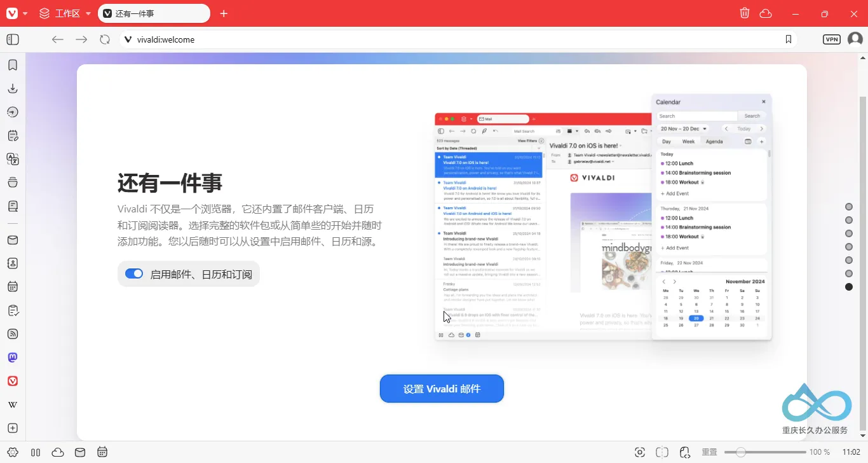Image resolution: width=868 pixels, height=463 pixels.
Task: Toggle 启用邮件、日历和订阅 switch
Action: [134, 274]
